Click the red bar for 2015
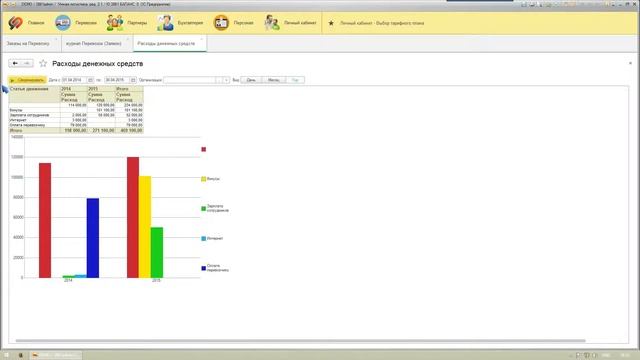The height and width of the screenshot is (360, 640). 133,217
